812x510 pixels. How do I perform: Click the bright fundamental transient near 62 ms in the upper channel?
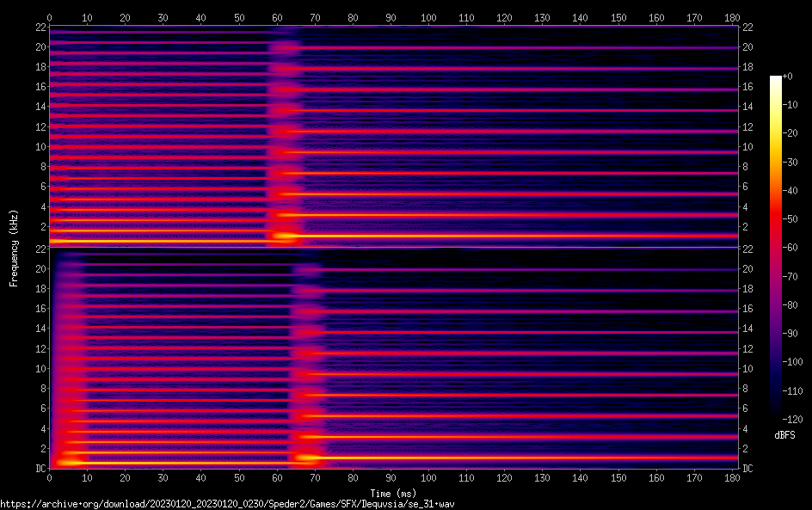click(x=284, y=235)
